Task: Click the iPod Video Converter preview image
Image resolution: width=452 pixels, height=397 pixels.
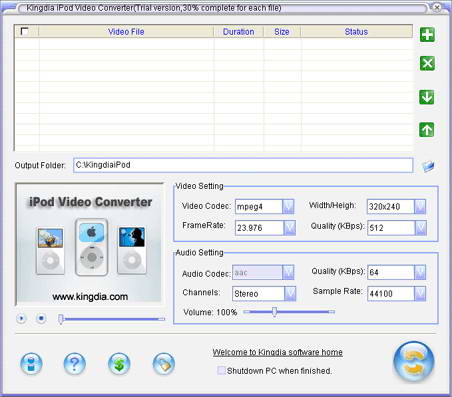Action: coord(89,244)
